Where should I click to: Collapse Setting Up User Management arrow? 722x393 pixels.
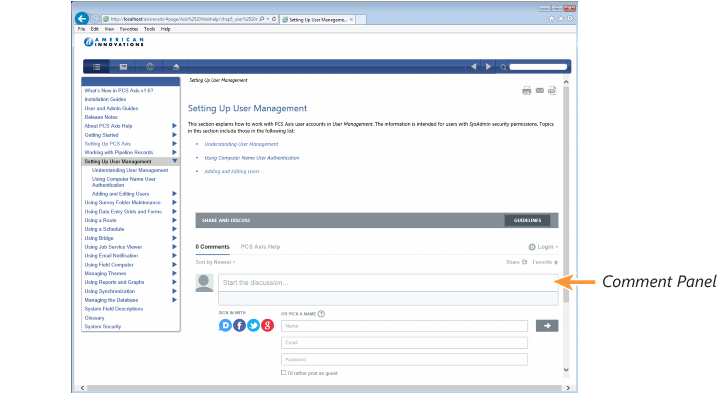(175, 161)
